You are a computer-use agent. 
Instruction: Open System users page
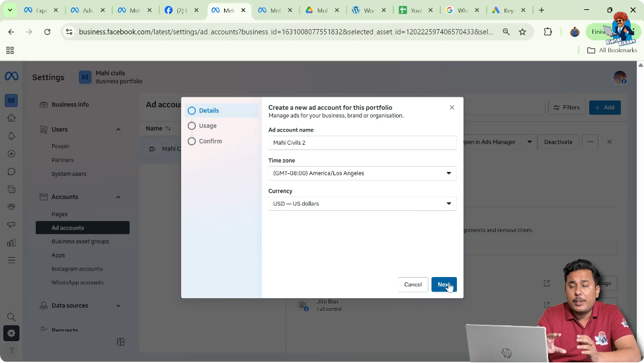pyautogui.click(x=69, y=174)
